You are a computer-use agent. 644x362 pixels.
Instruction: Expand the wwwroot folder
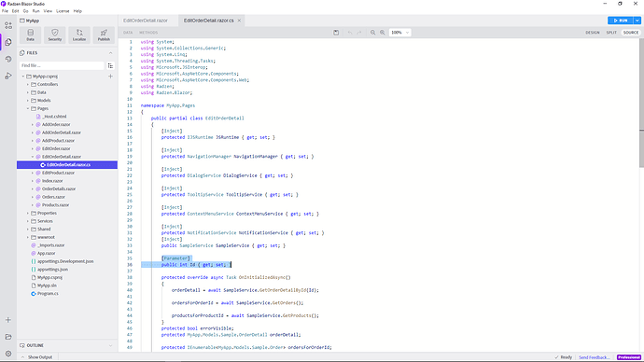[x=28, y=237]
